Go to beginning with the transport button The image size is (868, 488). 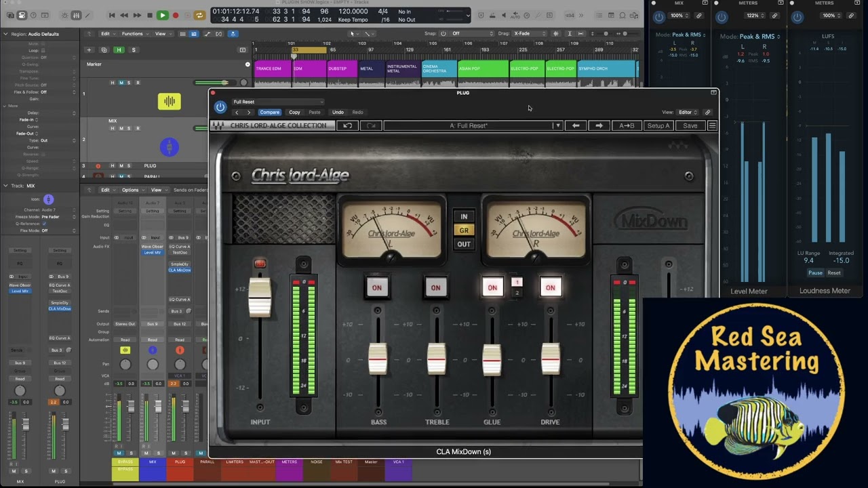click(x=113, y=15)
